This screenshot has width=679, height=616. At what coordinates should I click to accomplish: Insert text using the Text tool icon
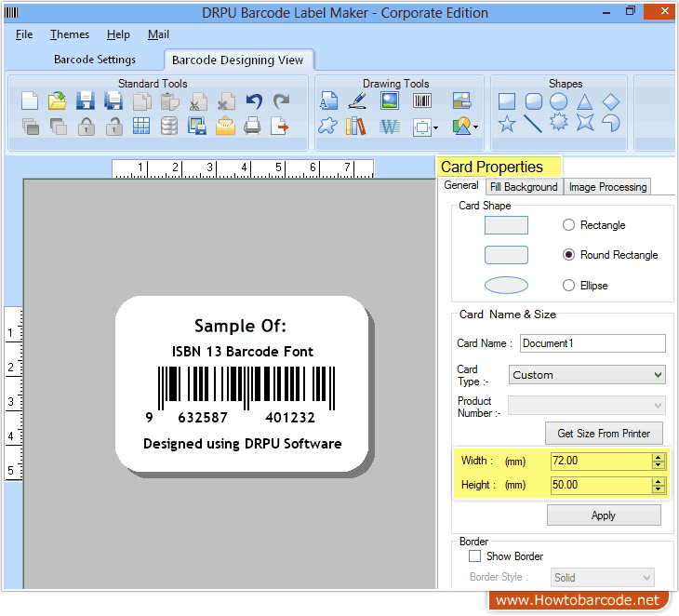328,100
